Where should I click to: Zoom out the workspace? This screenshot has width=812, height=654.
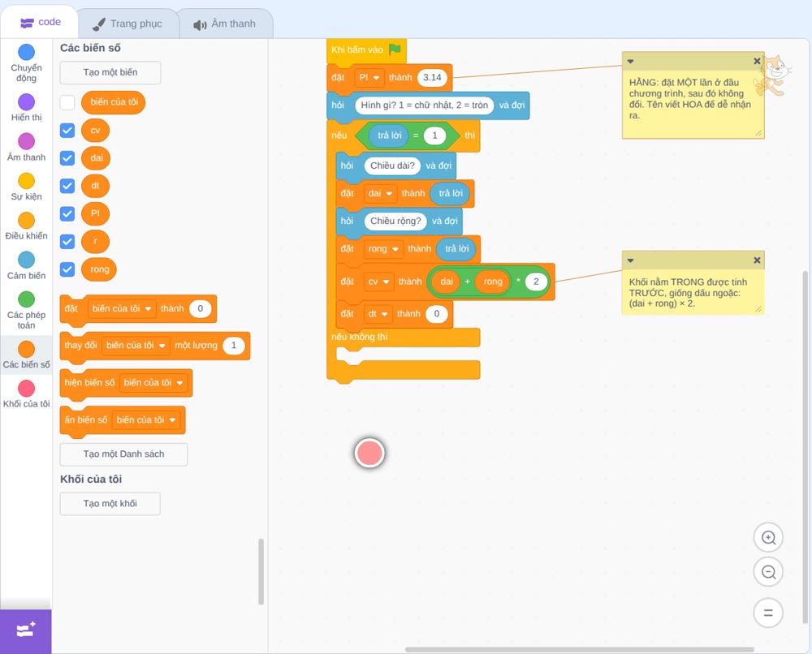point(768,572)
